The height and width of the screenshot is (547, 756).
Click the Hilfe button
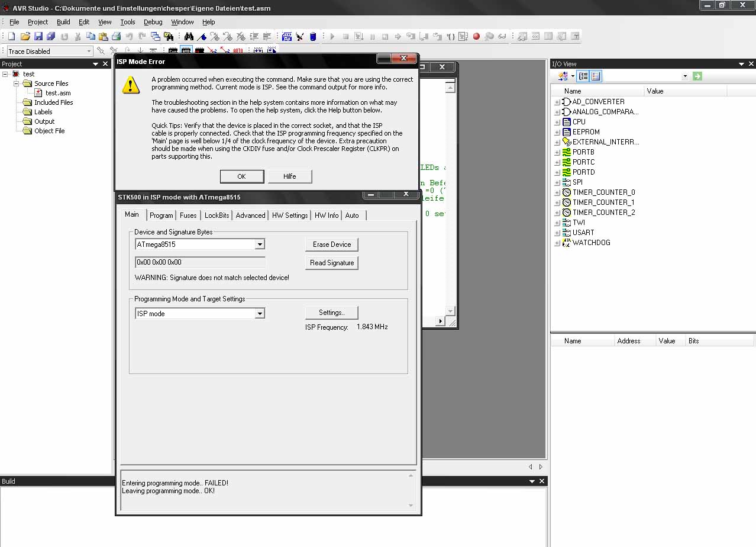pos(289,176)
